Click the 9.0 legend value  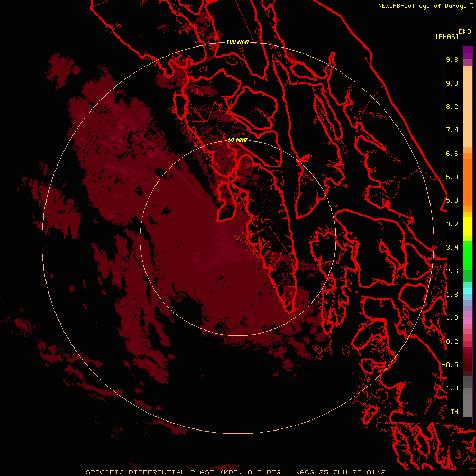point(452,83)
